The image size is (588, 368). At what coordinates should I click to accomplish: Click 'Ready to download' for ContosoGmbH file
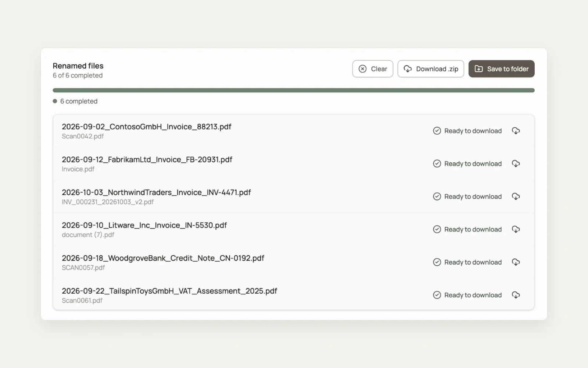[473, 131]
